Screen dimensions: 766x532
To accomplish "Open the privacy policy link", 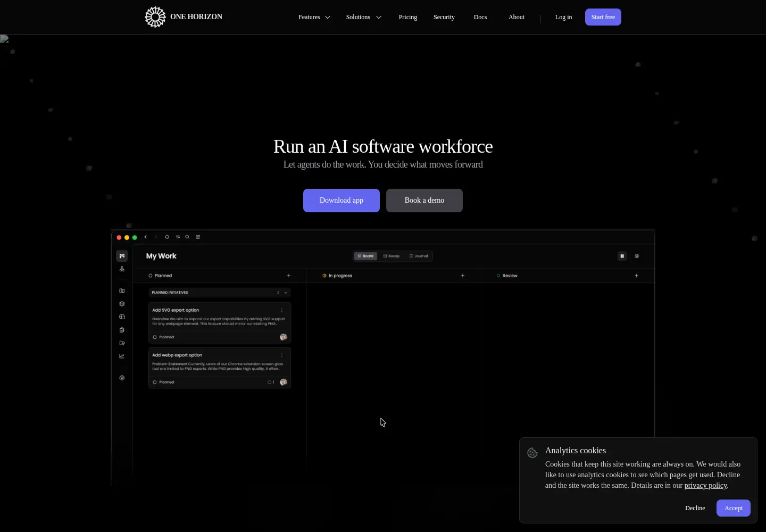I will pos(705,485).
